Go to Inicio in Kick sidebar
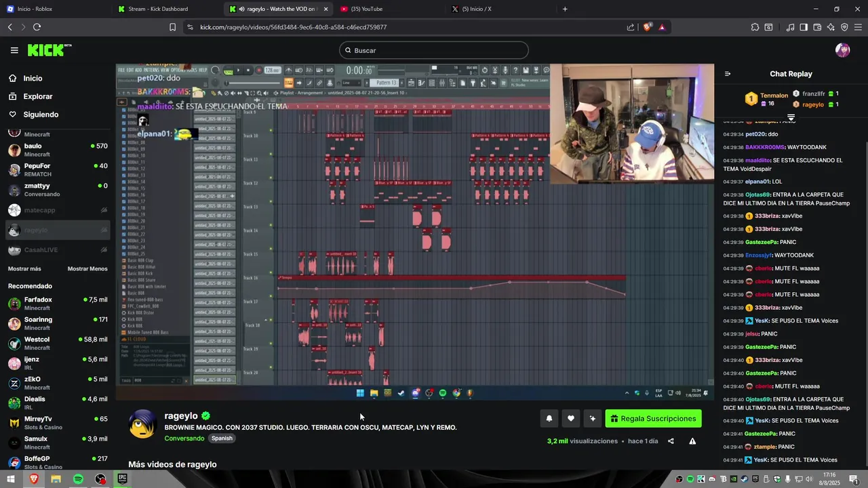Image resolution: width=868 pixels, height=488 pixels. tap(58, 79)
